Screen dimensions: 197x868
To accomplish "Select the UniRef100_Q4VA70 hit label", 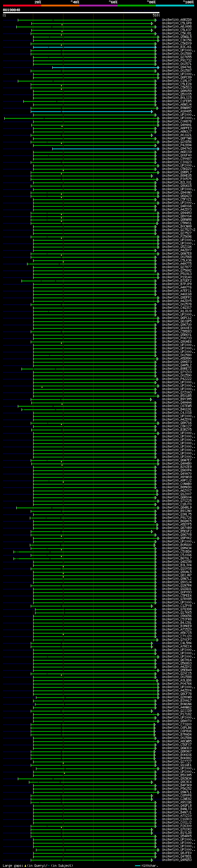I will (177, 474).
